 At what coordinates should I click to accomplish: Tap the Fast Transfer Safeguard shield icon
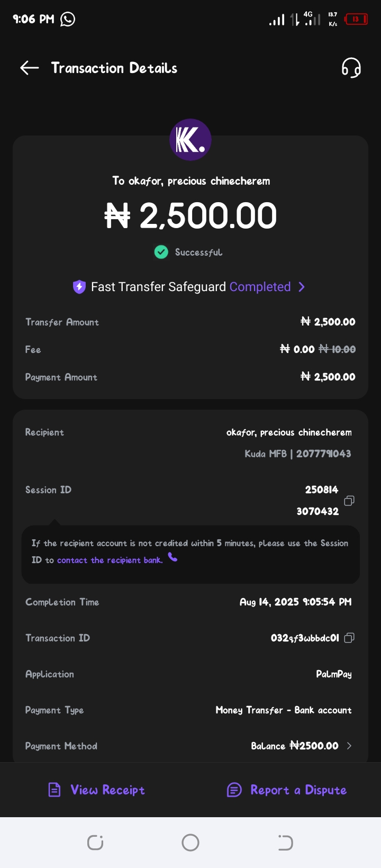[79, 287]
